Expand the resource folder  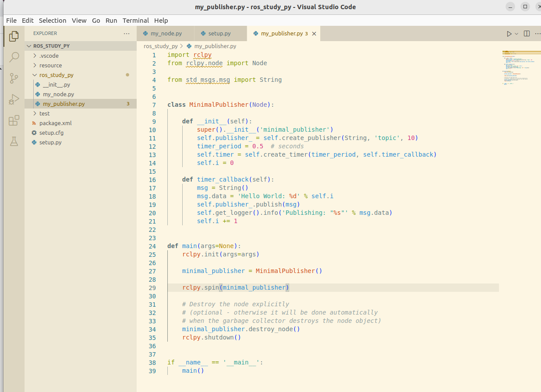[x=81, y=65]
